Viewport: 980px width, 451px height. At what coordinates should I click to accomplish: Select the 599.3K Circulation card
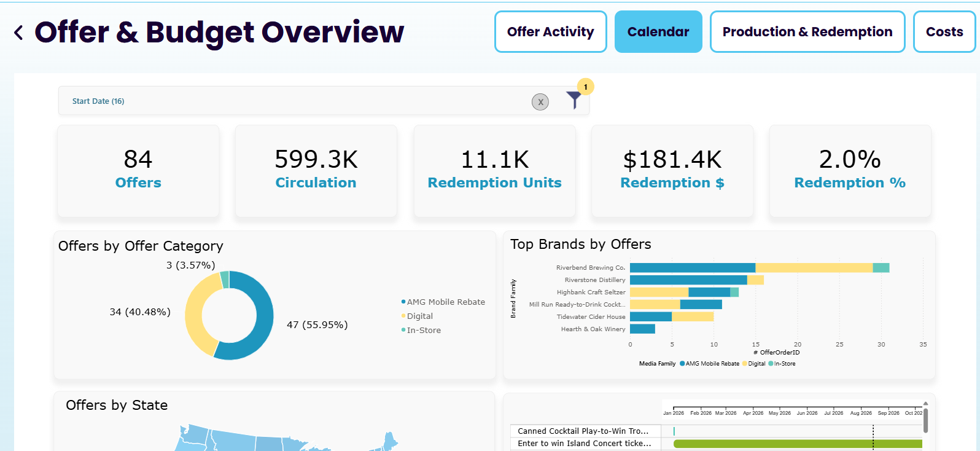point(316,171)
